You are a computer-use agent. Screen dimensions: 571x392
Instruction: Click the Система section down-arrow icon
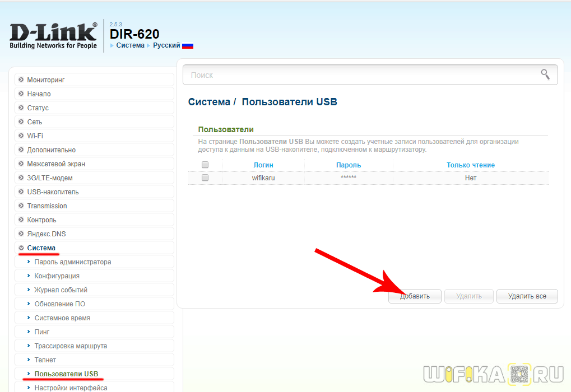[21, 248]
